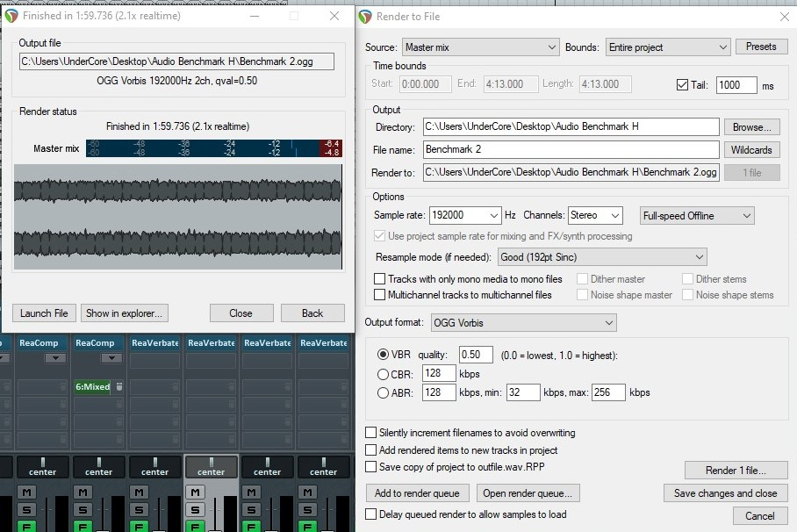Enable silently increment filenames option
Screen dimensions: 797x532
[x=371, y=433]
